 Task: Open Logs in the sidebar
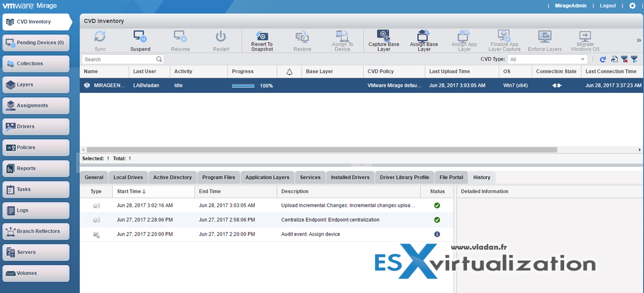36,210
